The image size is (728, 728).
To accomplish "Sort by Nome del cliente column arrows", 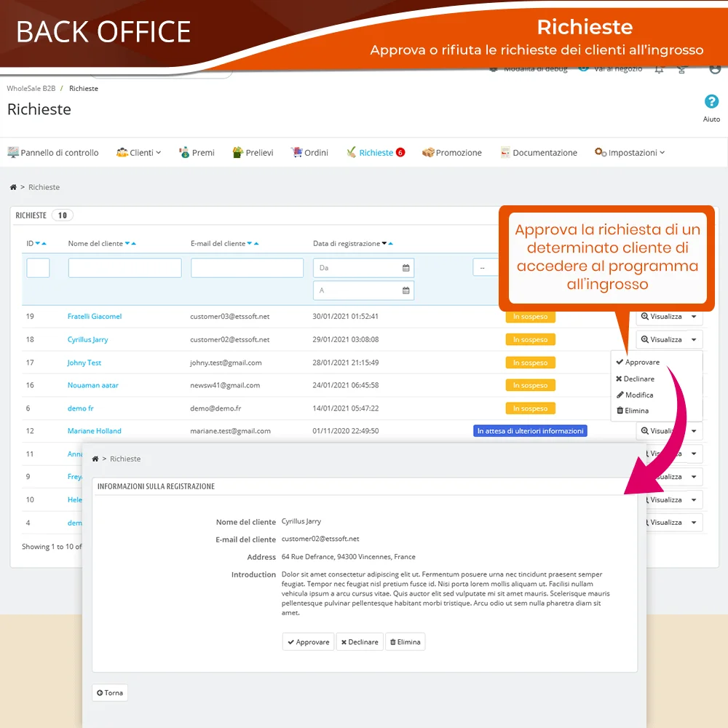I will pyautogui.click(x=130, y=243).
